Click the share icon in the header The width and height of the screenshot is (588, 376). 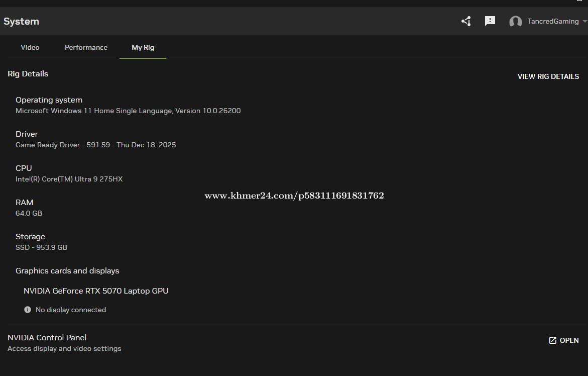466,21
